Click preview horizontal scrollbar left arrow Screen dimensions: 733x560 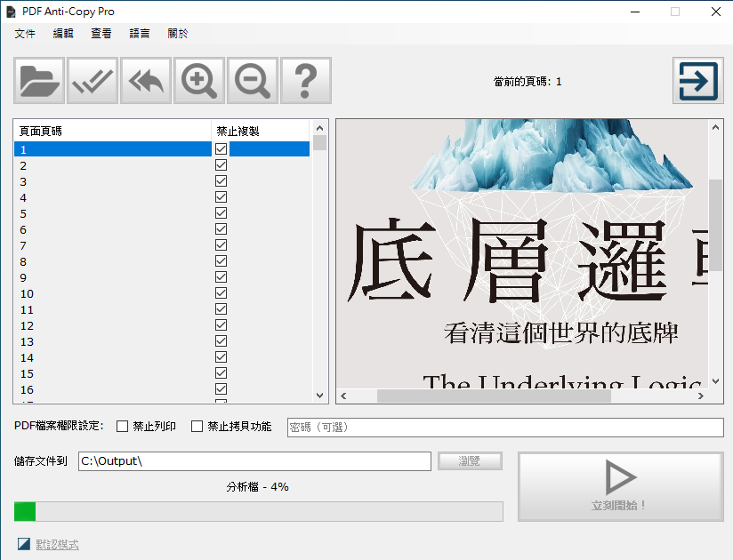point(343,396)
